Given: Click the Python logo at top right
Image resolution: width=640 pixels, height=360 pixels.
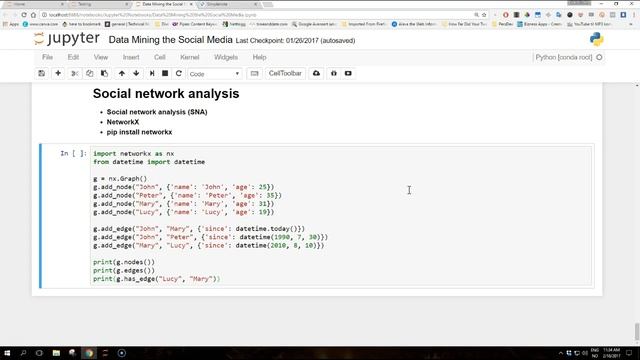Looking at the screenshot, I should pyautogui.click(x=596, y=40).
